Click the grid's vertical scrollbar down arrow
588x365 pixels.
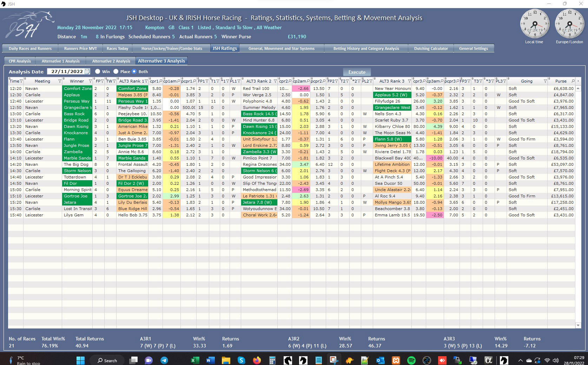click(x=578, y=325)
